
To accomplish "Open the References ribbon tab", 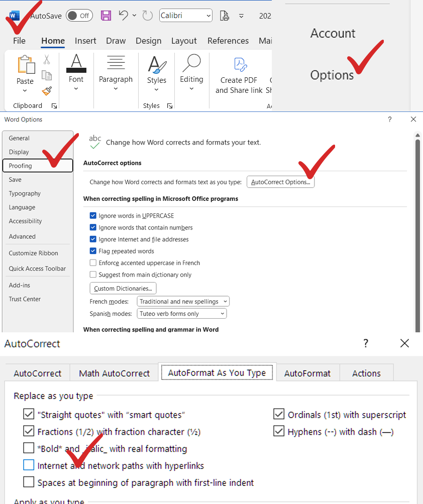I will point(228,41).
